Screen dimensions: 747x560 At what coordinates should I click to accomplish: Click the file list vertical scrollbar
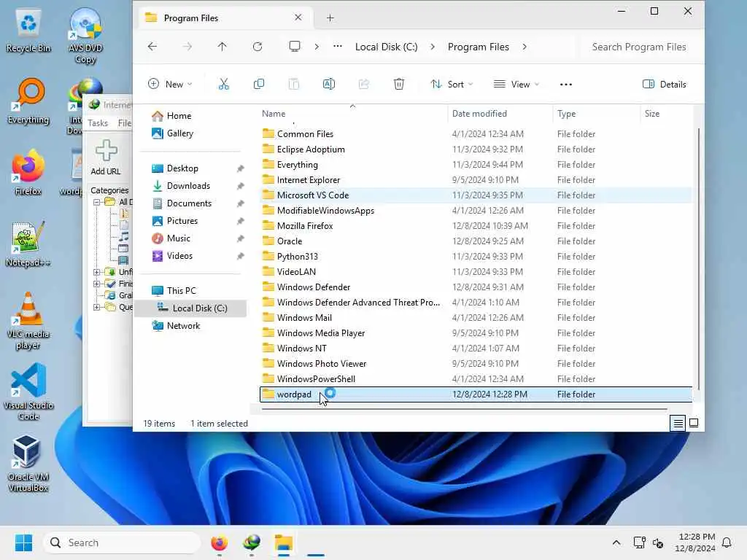698,257
